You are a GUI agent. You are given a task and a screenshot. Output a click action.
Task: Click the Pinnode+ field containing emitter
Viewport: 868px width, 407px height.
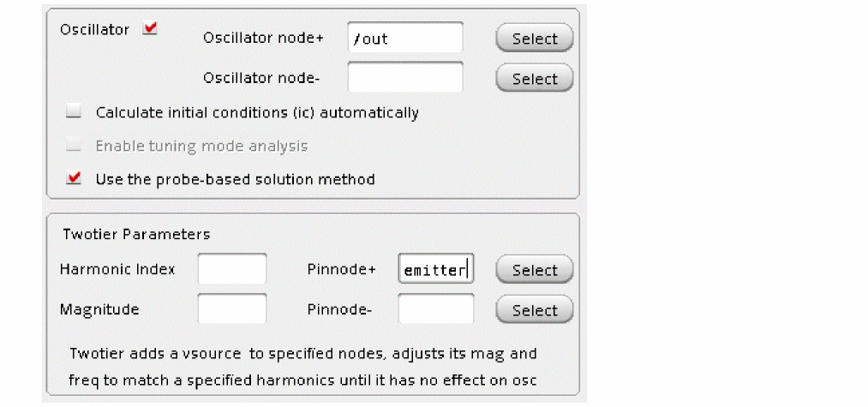pyautogui.click(x=435, y=270)
